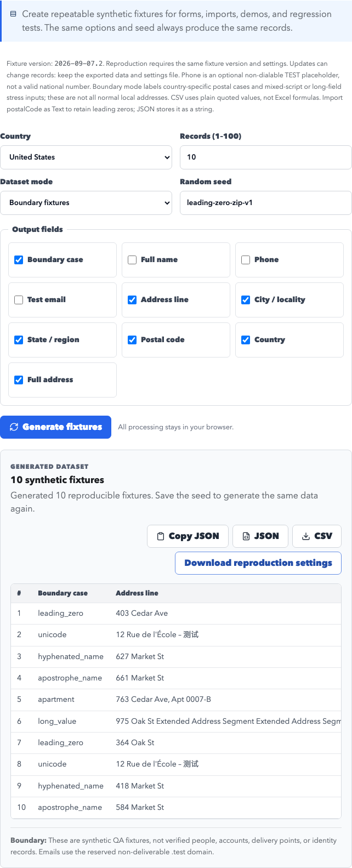Click the Address line column header

pyautogui.click(x=137, y=593)
